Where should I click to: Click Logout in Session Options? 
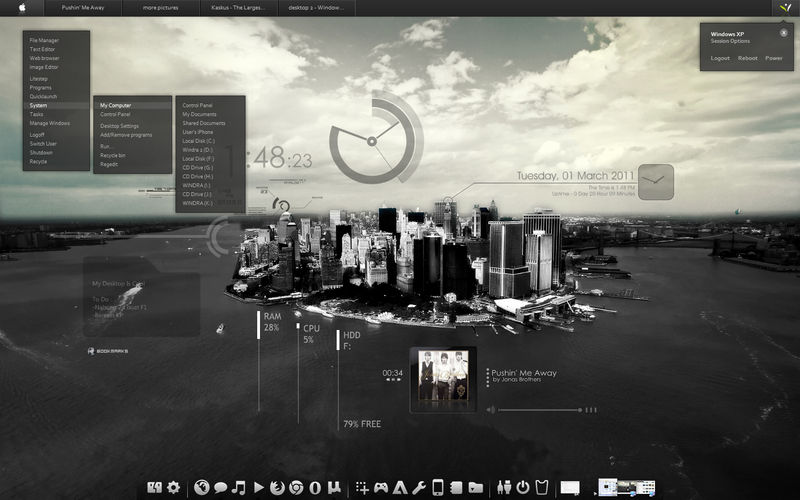[720, 58]
